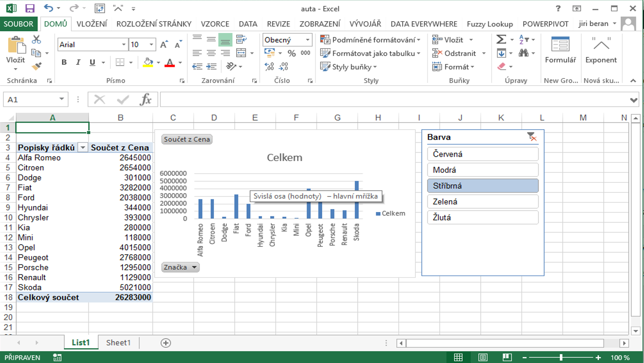
Task: Open the Name Box dropdown arrow
Action: (x=62, y=99)
